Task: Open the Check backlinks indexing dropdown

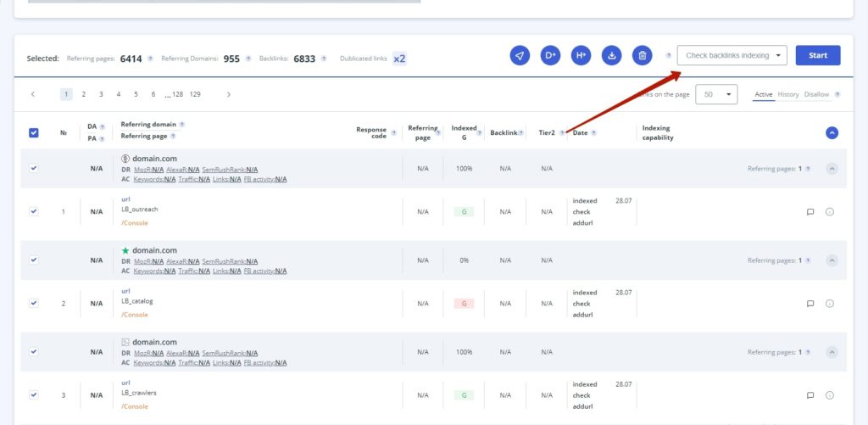Action: (x=732, y=56)
